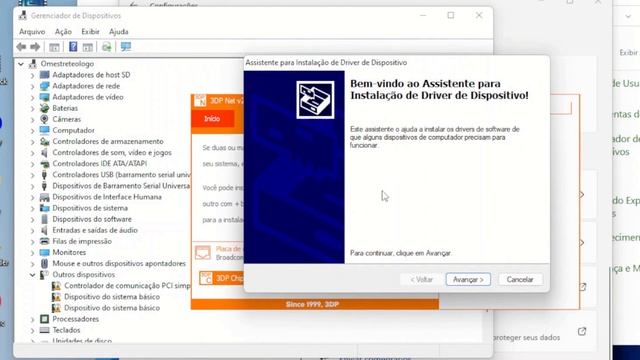Click the Adaptadores de vídeo icon

(x=44, y=97)
